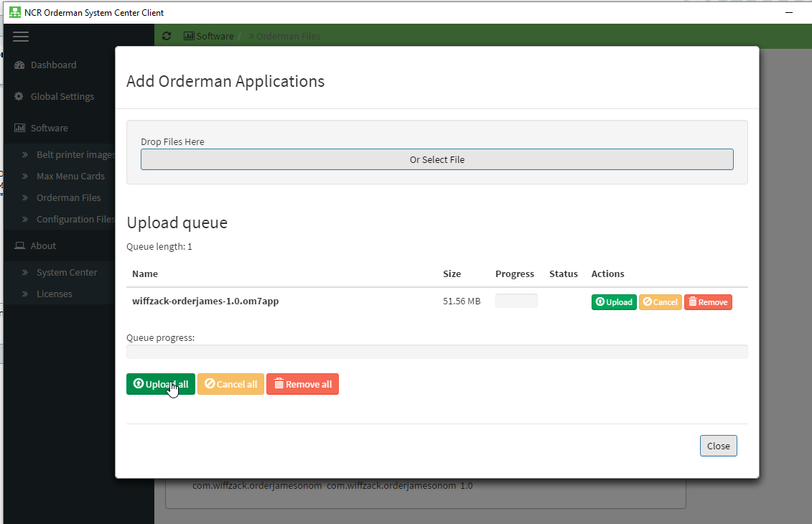Expand the System Center entry
This screenshot has width=812, height=524.
click(67, 273)
